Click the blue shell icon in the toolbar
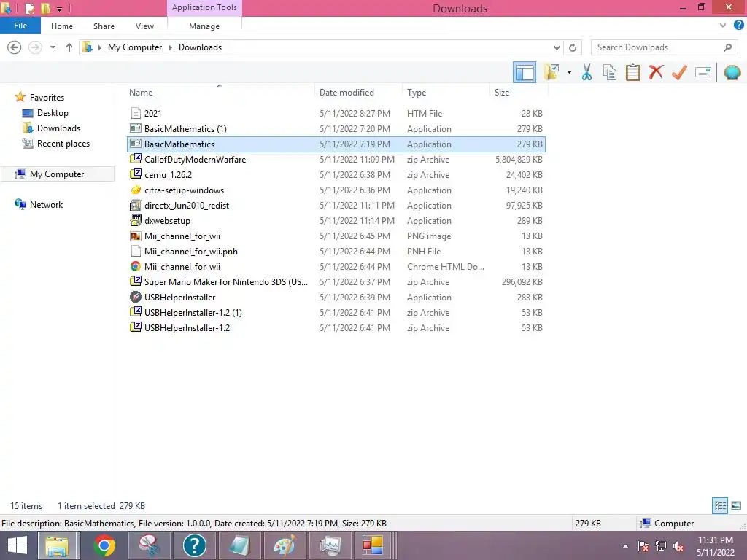Viewport: 747px width, 560px height. tap(732, 72)
